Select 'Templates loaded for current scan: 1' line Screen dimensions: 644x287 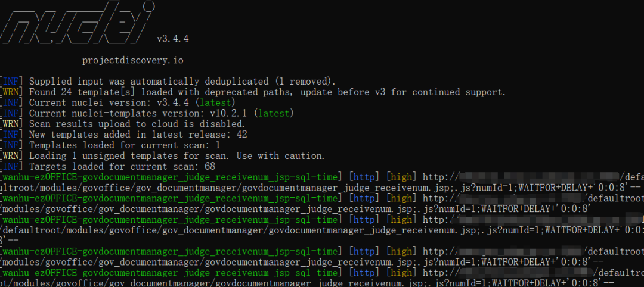pyautogui.click(x=125, y=145)
